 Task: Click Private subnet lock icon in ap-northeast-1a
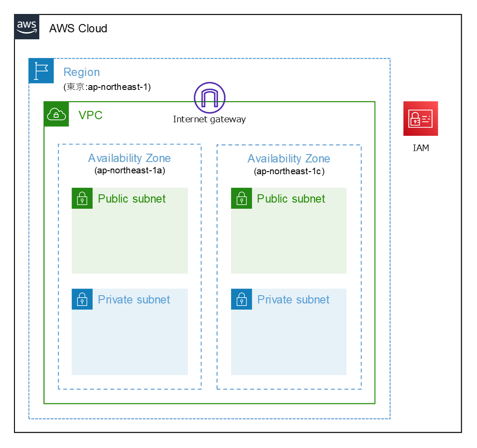pyautogui.click(x=82, y=299)
